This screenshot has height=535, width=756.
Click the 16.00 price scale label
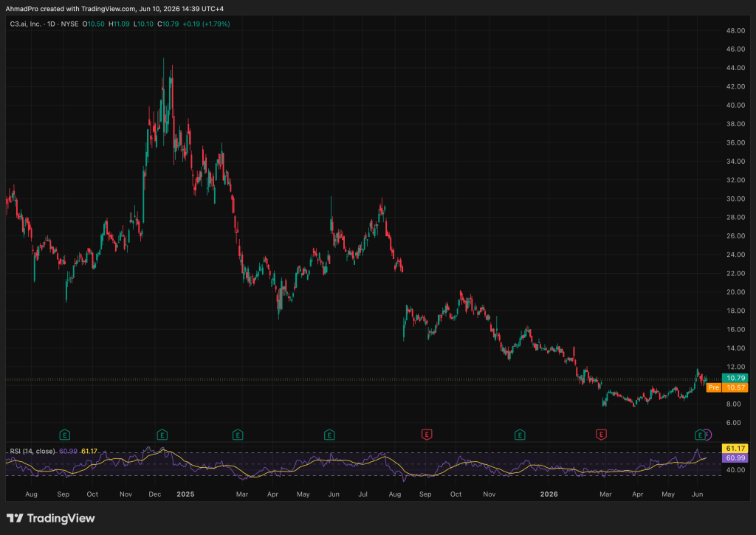pos(736,330)
